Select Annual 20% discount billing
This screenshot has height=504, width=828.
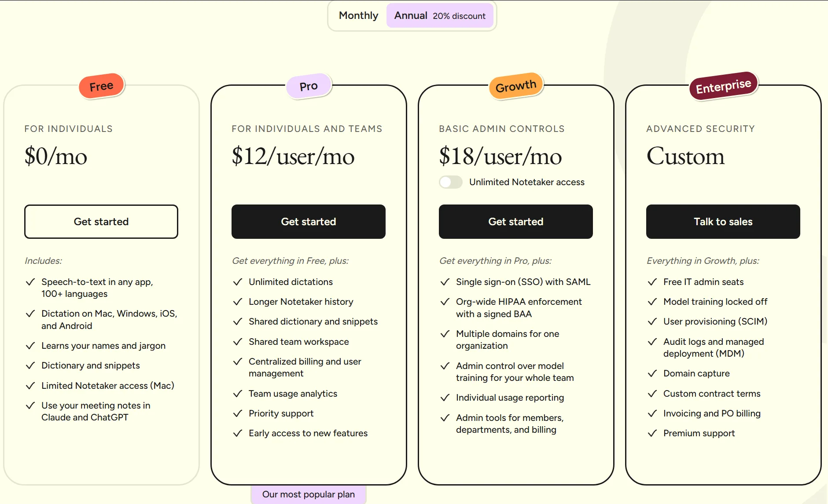(440, 15)
